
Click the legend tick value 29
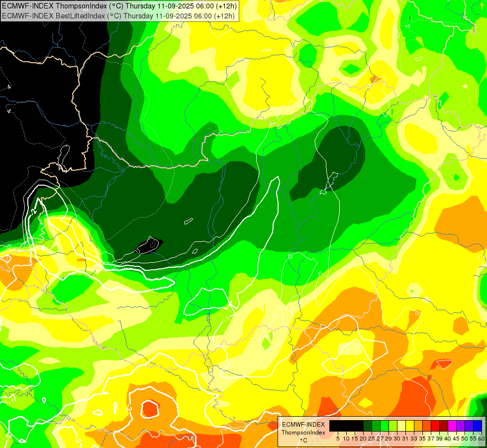coord(389,439)
